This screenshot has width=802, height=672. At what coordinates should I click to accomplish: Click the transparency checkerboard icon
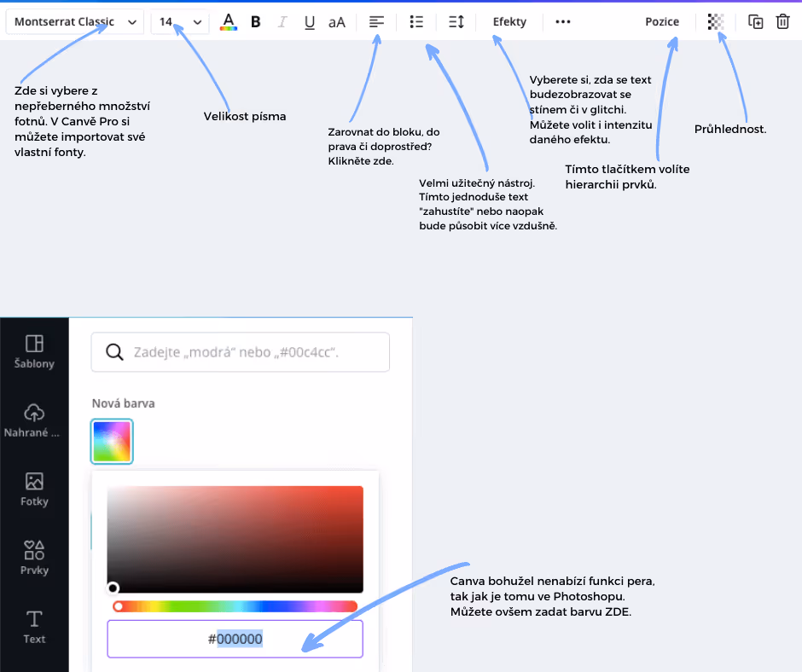(x=714, y=21)
